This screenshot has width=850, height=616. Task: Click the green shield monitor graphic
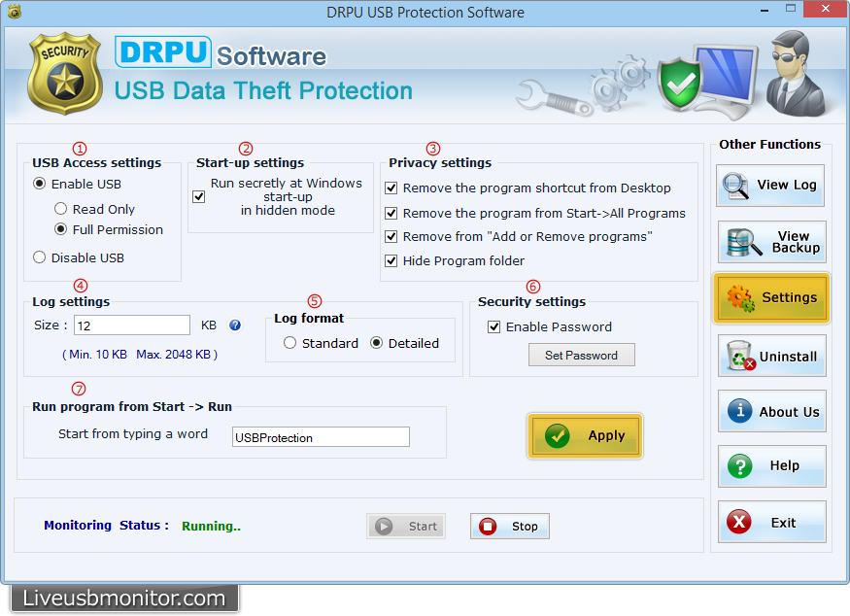pos(707,82)
